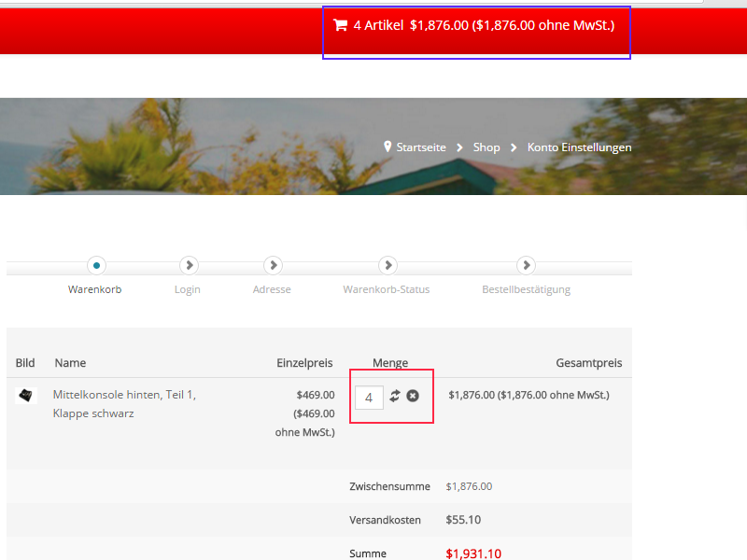Click the Warenkorb-Status step label
This screenshot has height=560, width=747.
(387, 289)
